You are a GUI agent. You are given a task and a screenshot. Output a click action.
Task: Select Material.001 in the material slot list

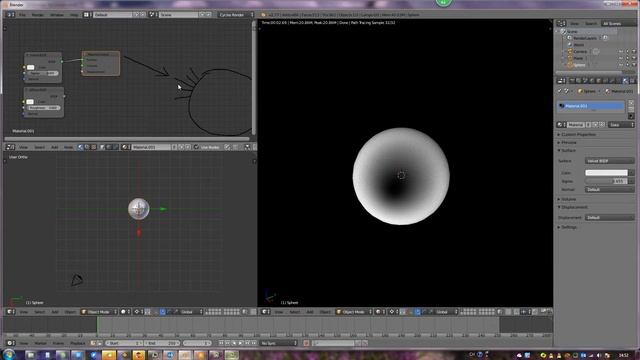click(591, 106)
